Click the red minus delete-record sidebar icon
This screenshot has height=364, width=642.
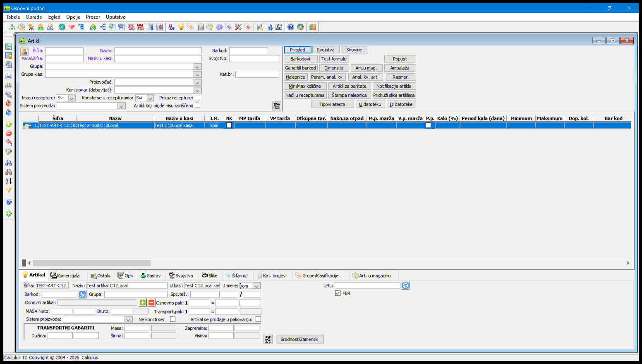[x=9, y=134]
